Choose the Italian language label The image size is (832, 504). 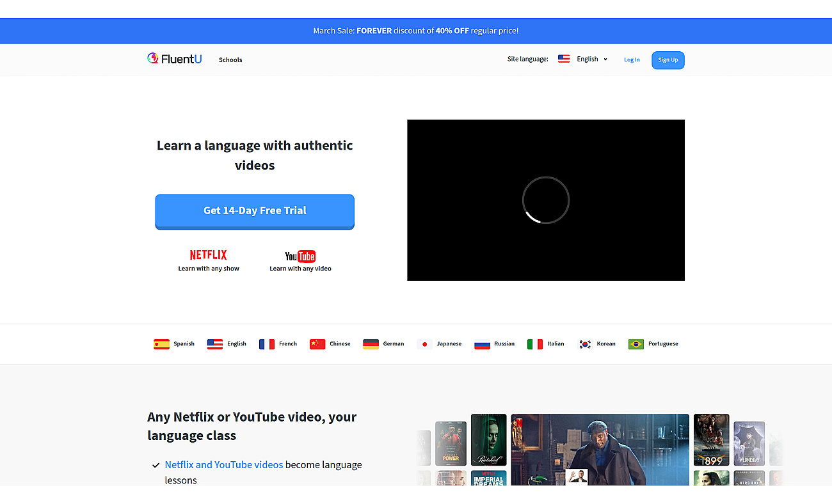[x=556, y=344]
